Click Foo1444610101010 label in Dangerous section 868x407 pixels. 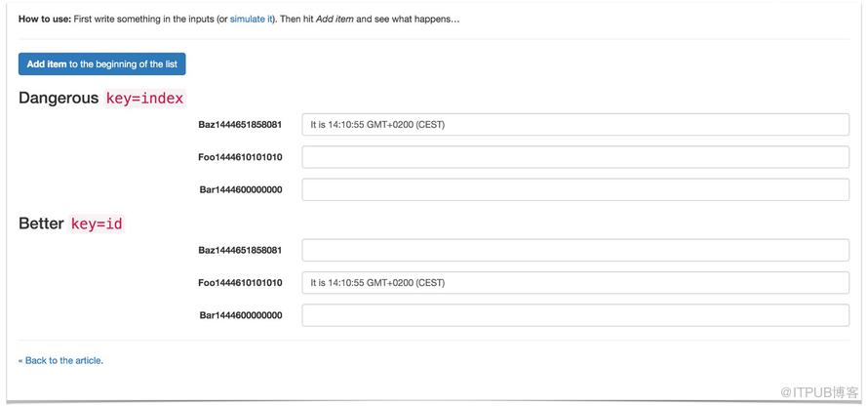(x=240, y=157)
